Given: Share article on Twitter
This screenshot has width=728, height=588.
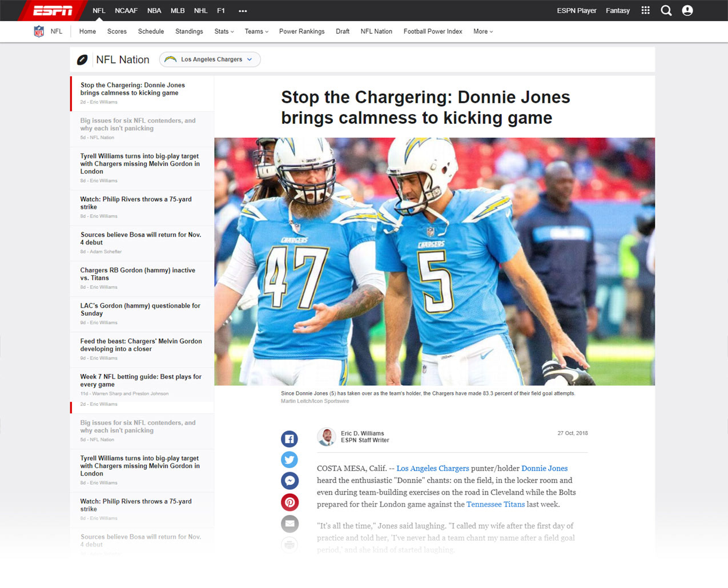Looking at the screenshot, I should 289,460.
